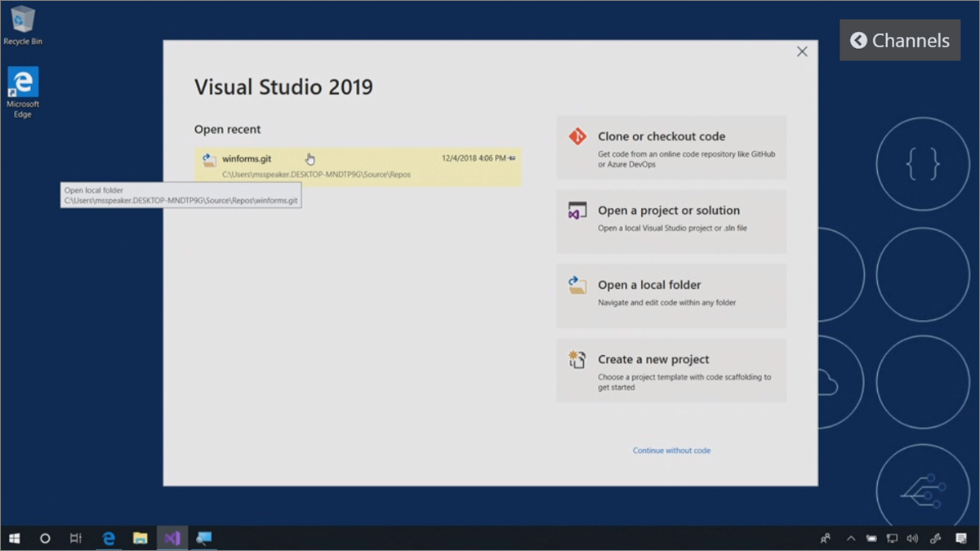Screen dimensions: 980x551
Task: Open the Windows Start menu
Action: click(x=14, y=538)
